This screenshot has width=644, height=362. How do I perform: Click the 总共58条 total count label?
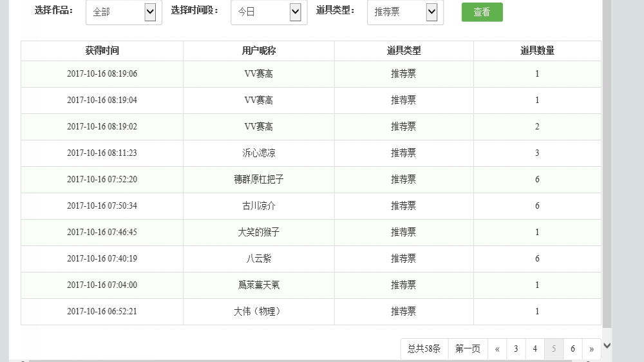coord(424,349)
